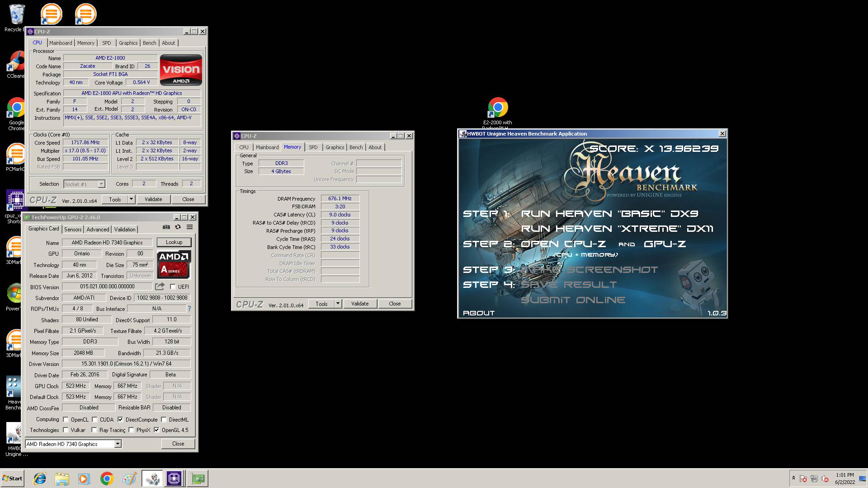Expand Tools dropdown arrow in Memory window

(338, 304)
